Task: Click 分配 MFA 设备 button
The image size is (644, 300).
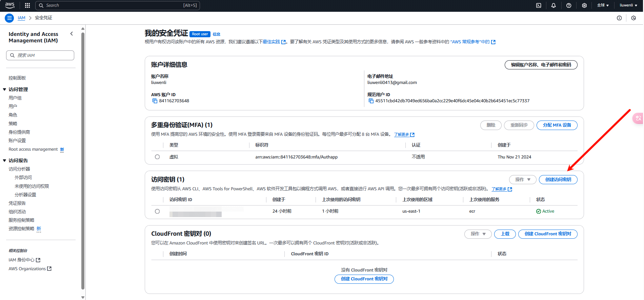Action: [x=557, y=125]
